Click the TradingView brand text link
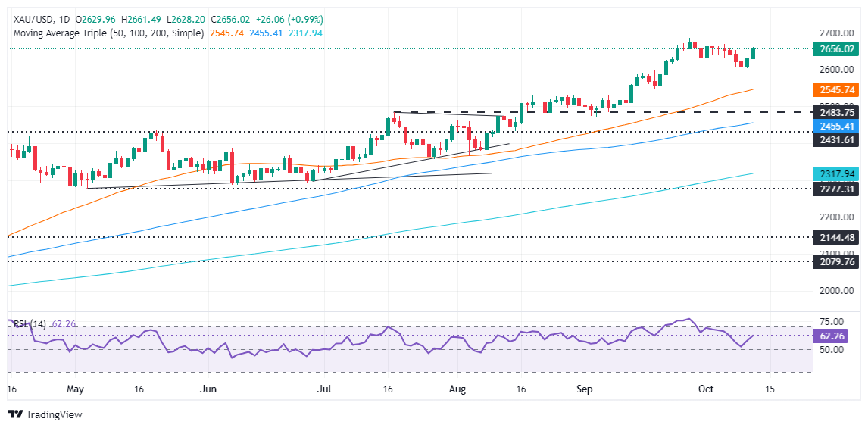Viewport: 868px width, 428px height. point(52,414)
